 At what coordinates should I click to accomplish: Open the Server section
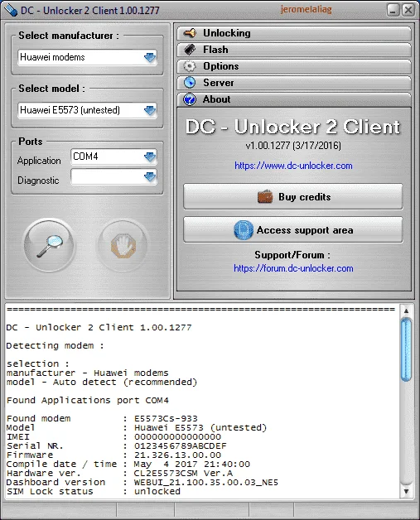click(294, 83)
